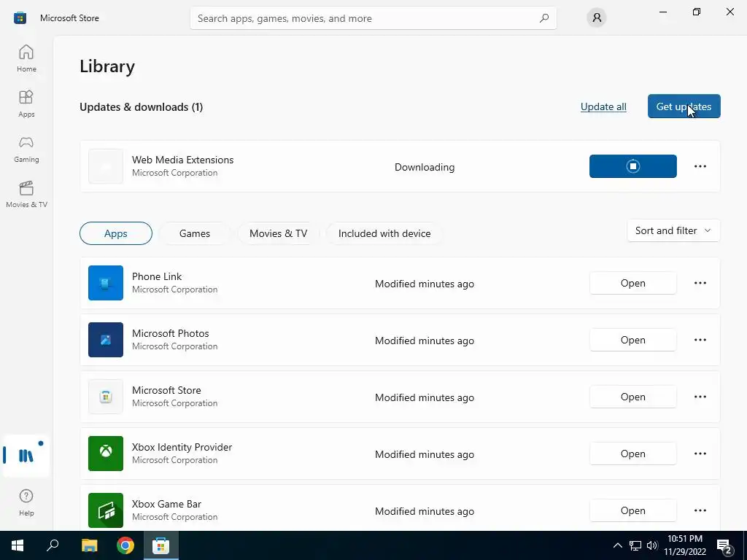The width and height of the screenshot is (747, 560).
Task: Open the Windows Start menu
Action: (x=18, y=545)
